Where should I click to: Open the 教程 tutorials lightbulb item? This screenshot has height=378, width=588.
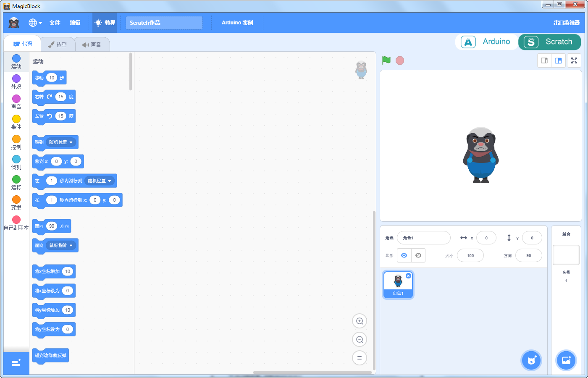[x=105, y=23]
